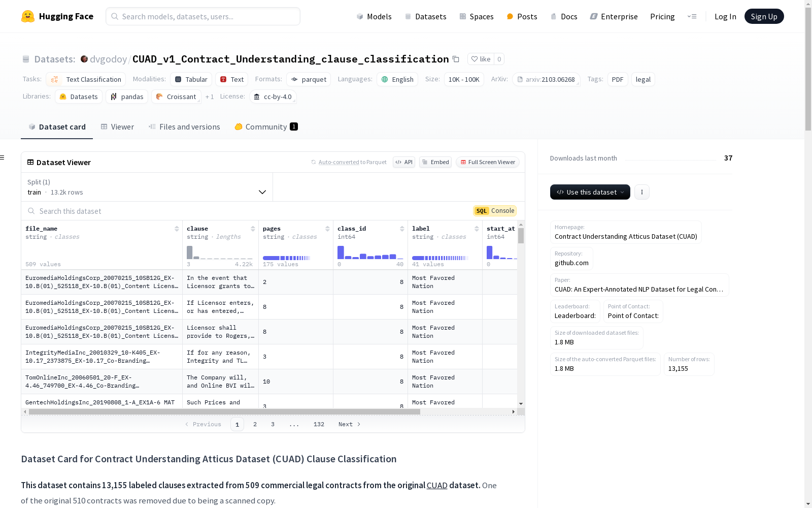Open Contract Understanding Atticus Dataset homepage link
This screenshot has height=508, width=812.
626,236
